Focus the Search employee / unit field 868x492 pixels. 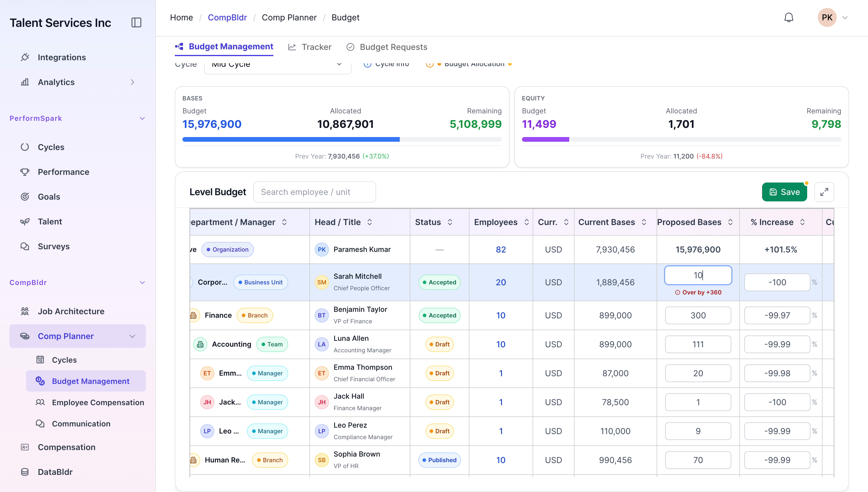[314, 192]
